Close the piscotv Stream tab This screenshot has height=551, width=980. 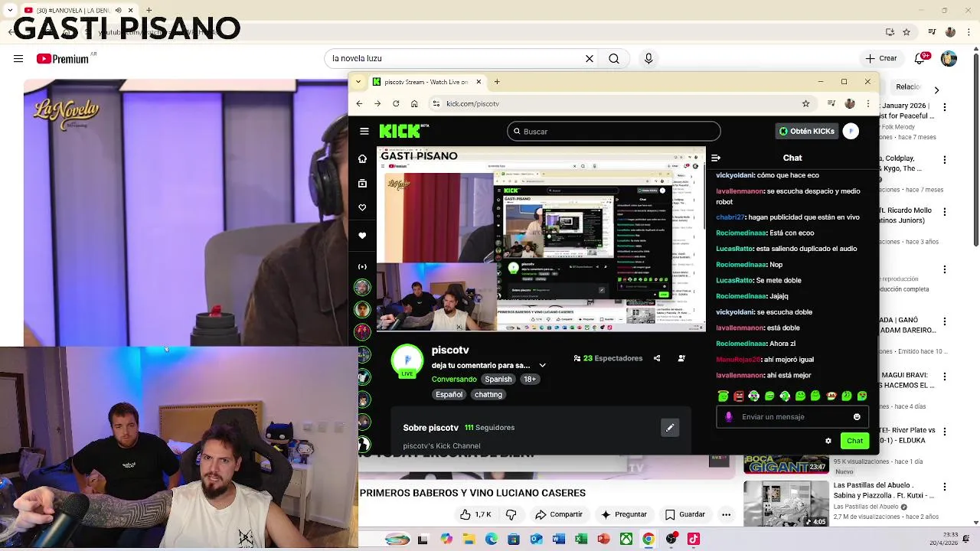[479, 82]
